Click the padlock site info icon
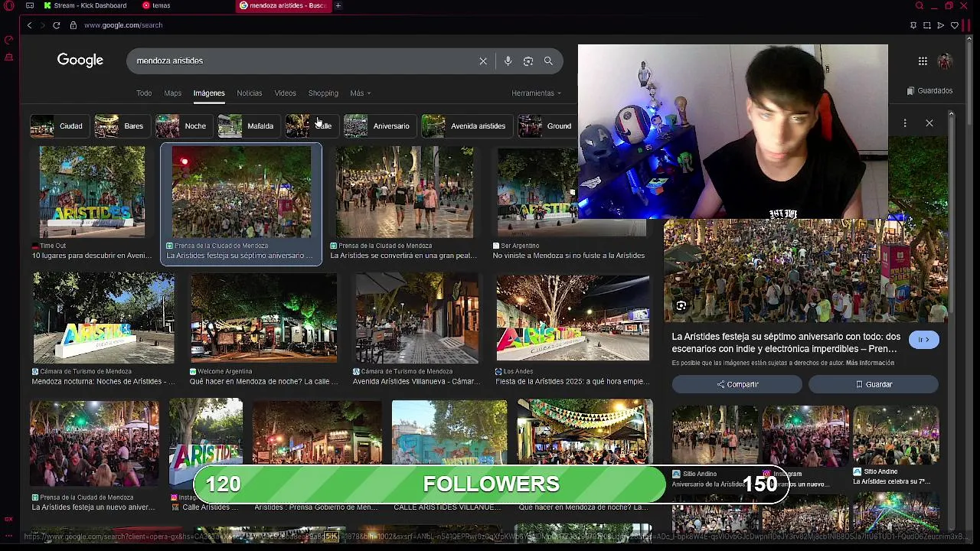The image size is (980, 551). tap(73, 25)
